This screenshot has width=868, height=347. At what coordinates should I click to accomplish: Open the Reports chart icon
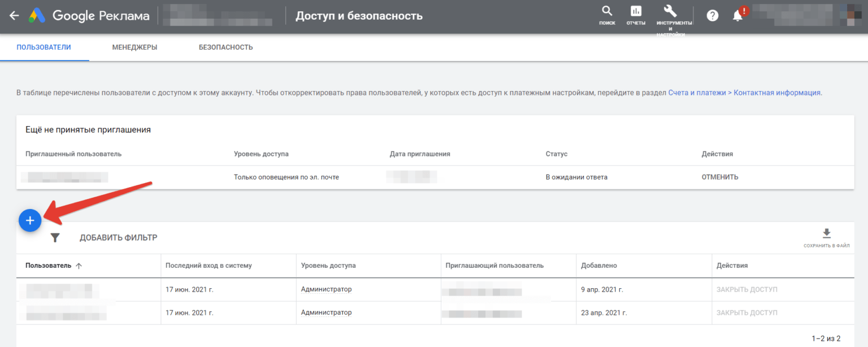(636, 11)
